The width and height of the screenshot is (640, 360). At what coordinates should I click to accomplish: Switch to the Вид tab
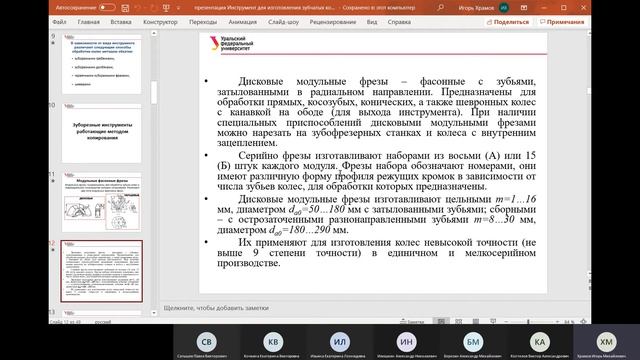(372, 22)
